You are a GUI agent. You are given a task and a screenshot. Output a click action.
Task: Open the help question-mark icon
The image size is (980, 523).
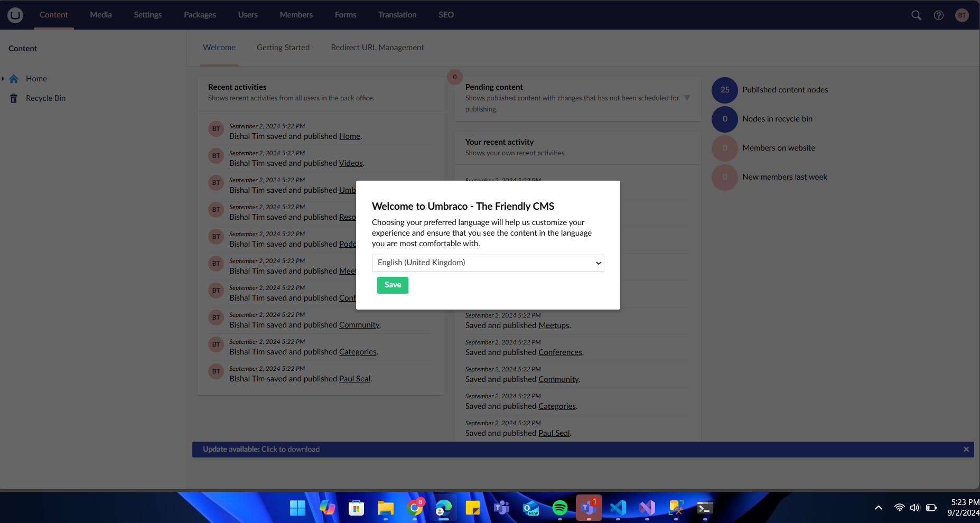click(939, 15)
